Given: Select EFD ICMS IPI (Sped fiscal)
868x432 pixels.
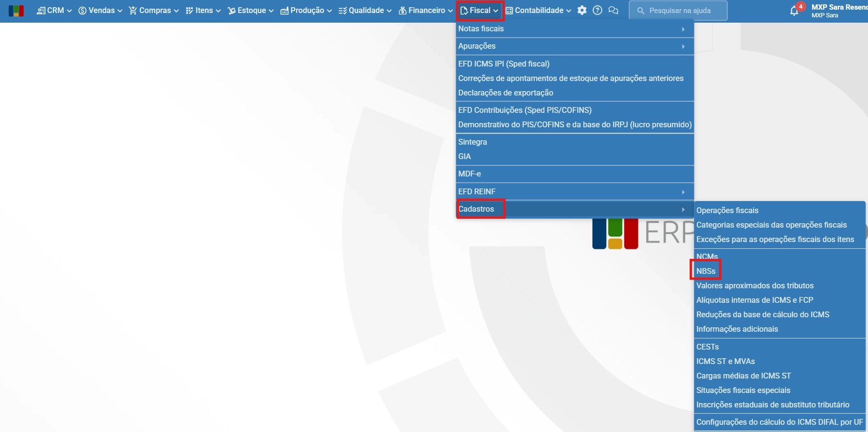Looking at the screenshot, I should coord(575,64).
